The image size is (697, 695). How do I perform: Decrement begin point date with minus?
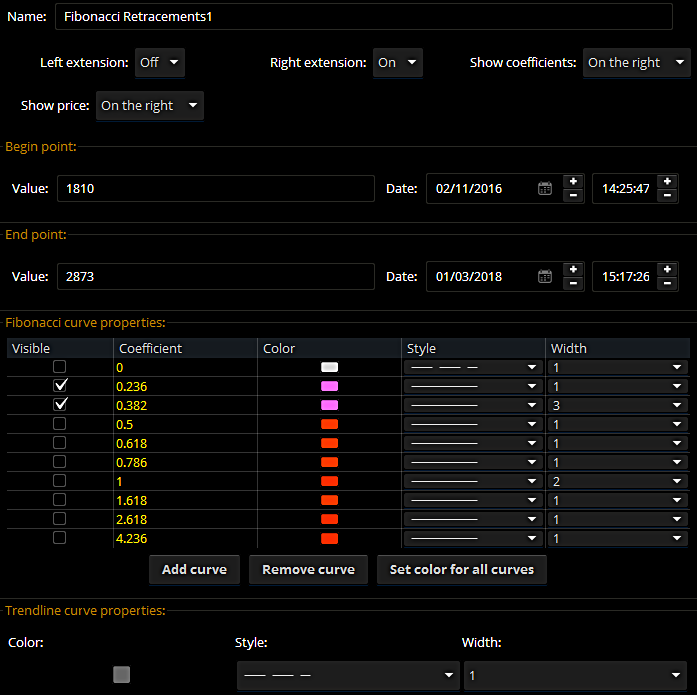tap(573, 196)
